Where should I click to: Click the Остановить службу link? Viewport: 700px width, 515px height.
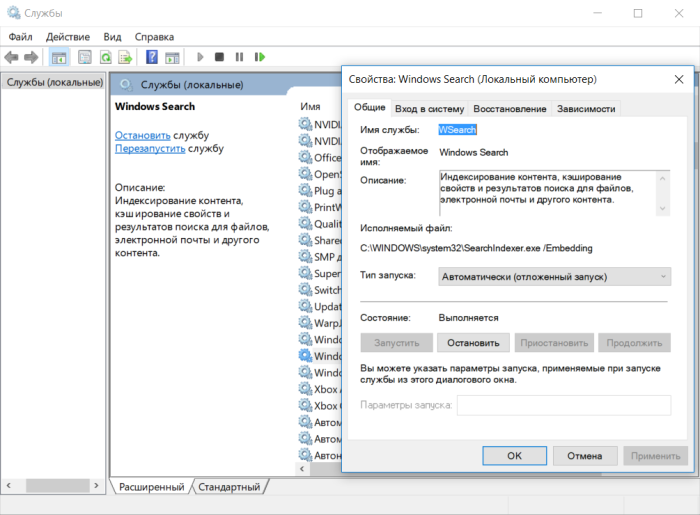point(142,135)
